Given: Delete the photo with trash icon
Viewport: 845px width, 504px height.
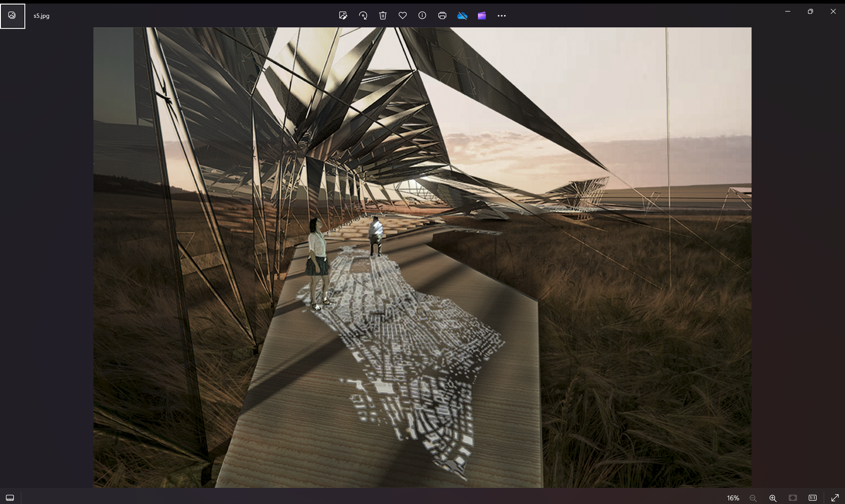Looking at the screenshot, I should pos(383,16).
